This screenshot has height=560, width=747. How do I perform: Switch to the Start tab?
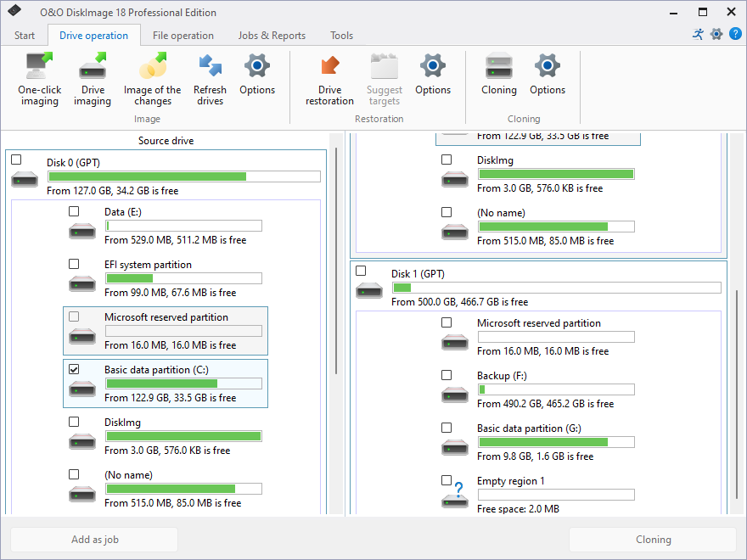(x=25, y=36)
